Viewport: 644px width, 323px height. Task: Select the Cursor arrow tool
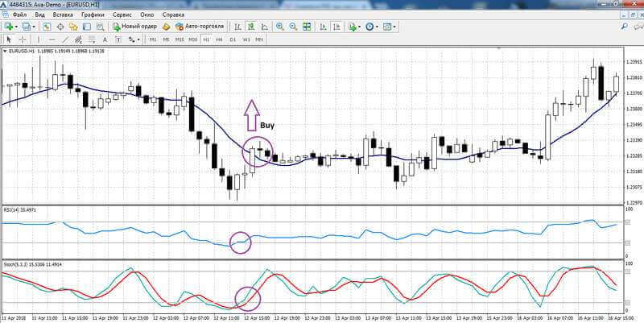tap(9, 39)
